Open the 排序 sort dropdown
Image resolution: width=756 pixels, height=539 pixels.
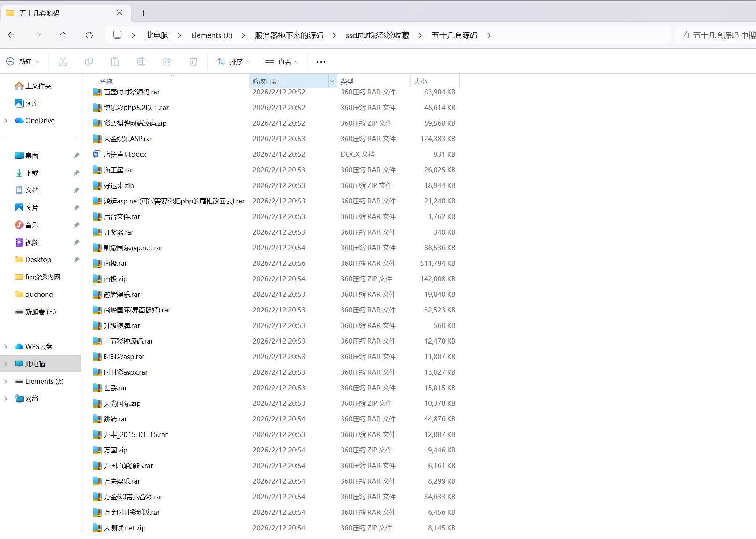click(x=233, y=62)
